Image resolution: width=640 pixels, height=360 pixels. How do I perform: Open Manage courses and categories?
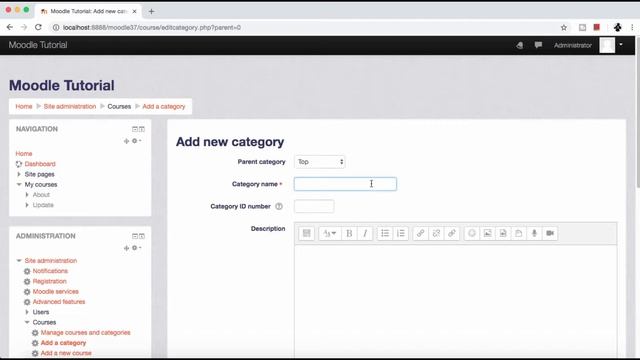tap(85, 333)
